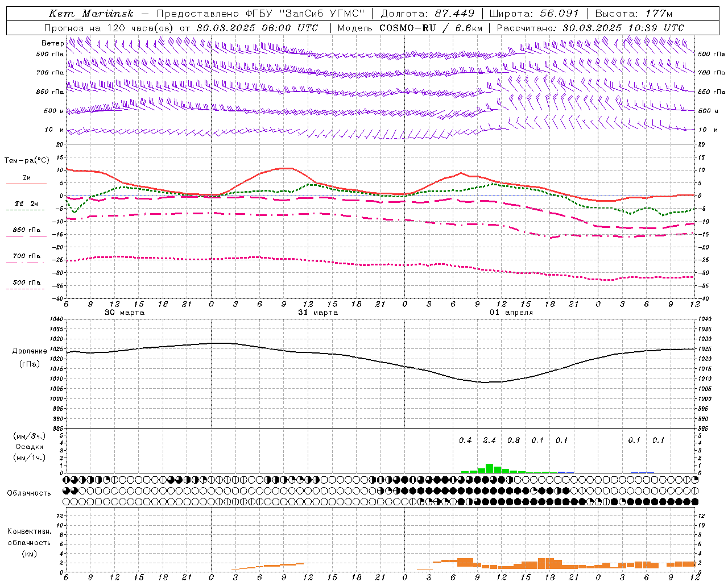The width and height of the screenshot is (728, 582).
Task: Click the date label 01 апреля
Action: [511, 313]
